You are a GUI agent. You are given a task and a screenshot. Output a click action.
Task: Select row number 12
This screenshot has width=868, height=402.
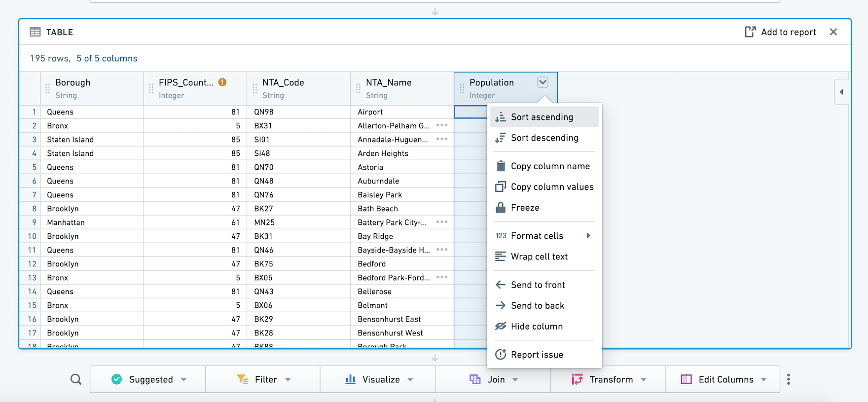(30, 264)
